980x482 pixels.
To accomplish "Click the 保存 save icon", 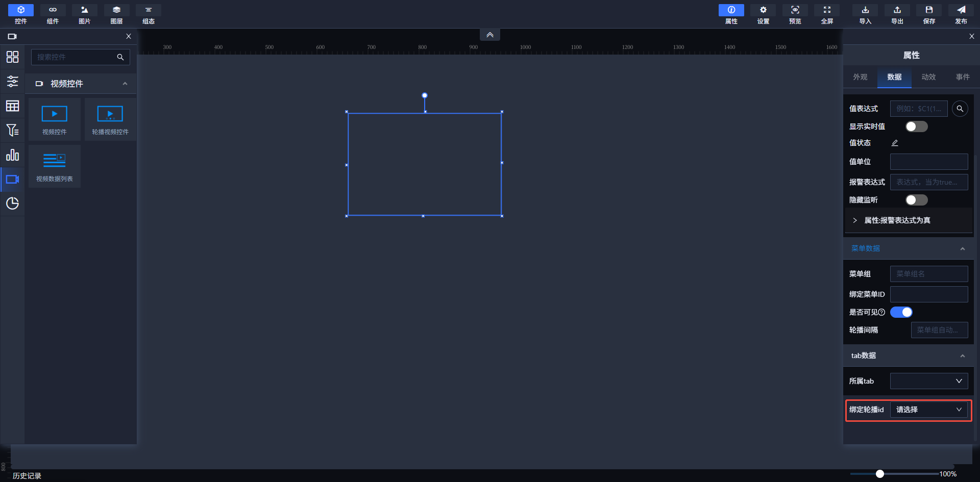I will tap(929, 14).
